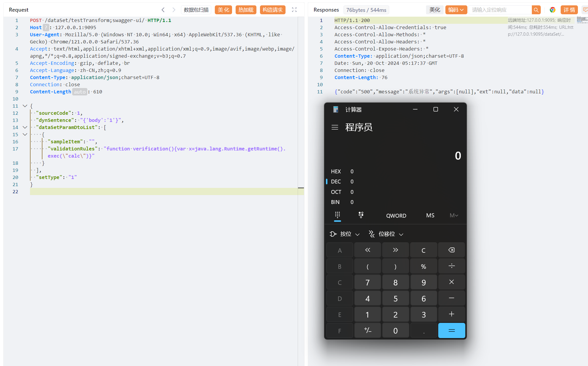Collapse the dataSetParamDtoList fold at line 14

(x=25, y=127)
